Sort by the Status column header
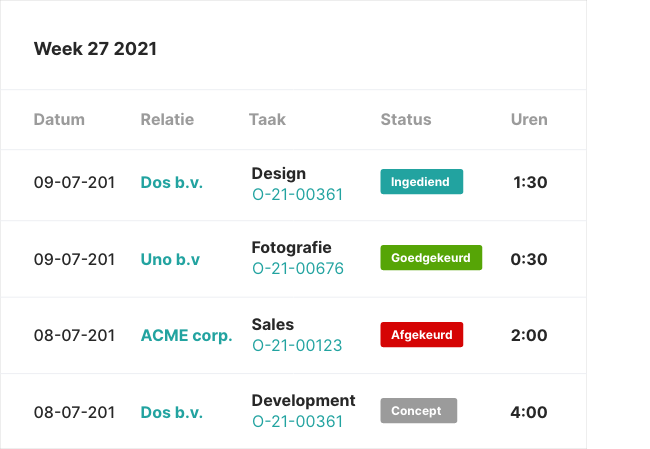 click(x=406, y=119)
